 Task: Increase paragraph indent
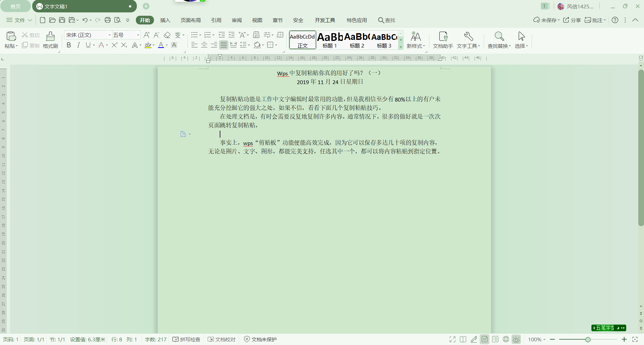click(231, 35)
